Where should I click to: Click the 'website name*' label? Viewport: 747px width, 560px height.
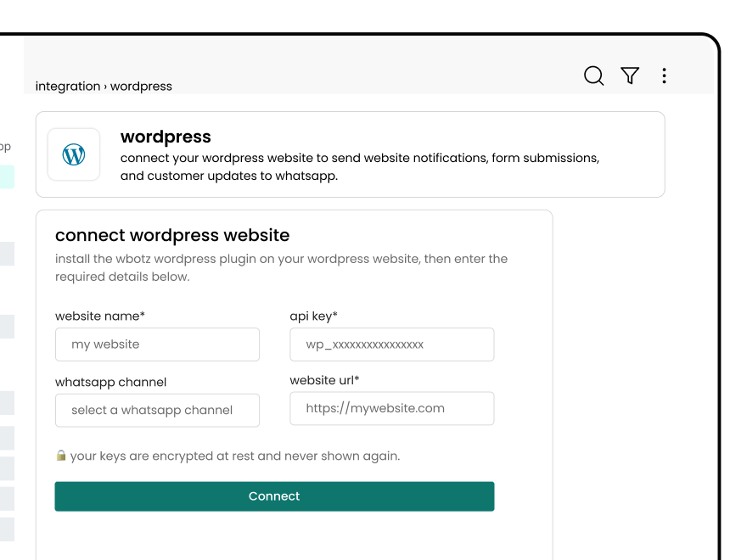(x=100, y=316)
